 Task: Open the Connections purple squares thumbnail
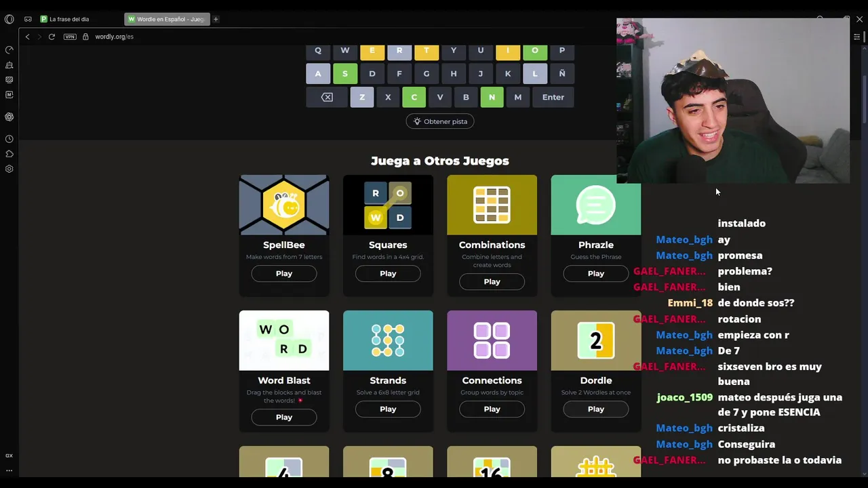coord(492,340)
